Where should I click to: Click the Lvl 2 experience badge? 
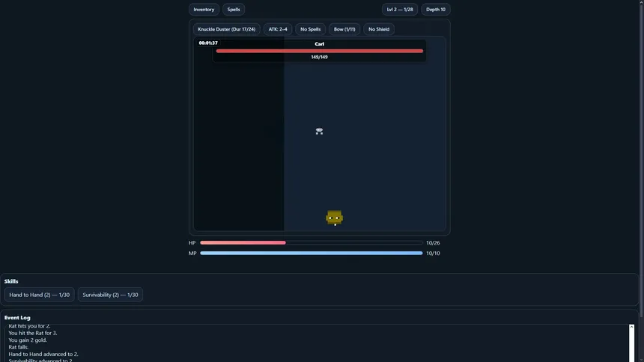[400, 10]
